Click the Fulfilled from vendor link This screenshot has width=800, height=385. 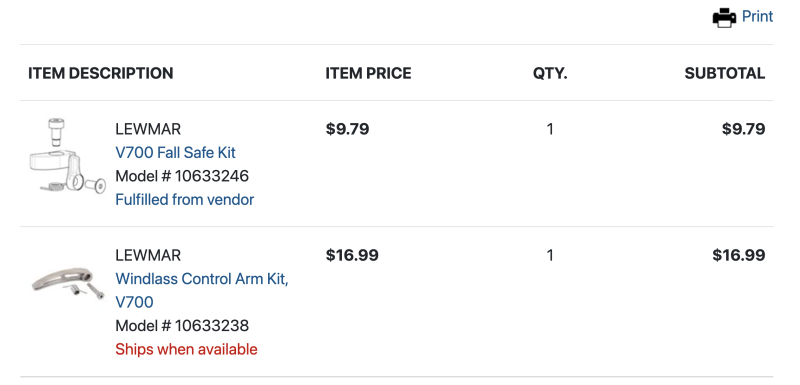tap(185, 199)
